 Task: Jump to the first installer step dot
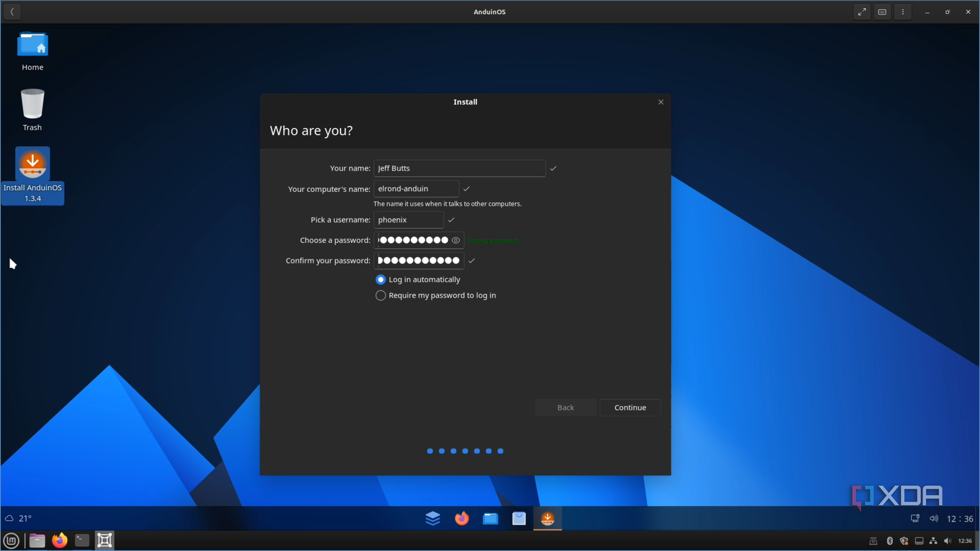[429, 451]
